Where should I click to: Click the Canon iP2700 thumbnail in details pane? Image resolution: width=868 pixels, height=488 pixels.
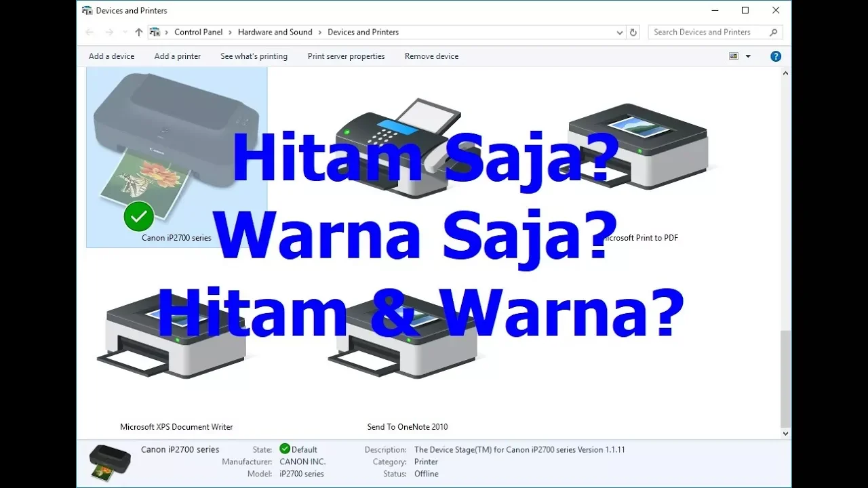[110, 462]
